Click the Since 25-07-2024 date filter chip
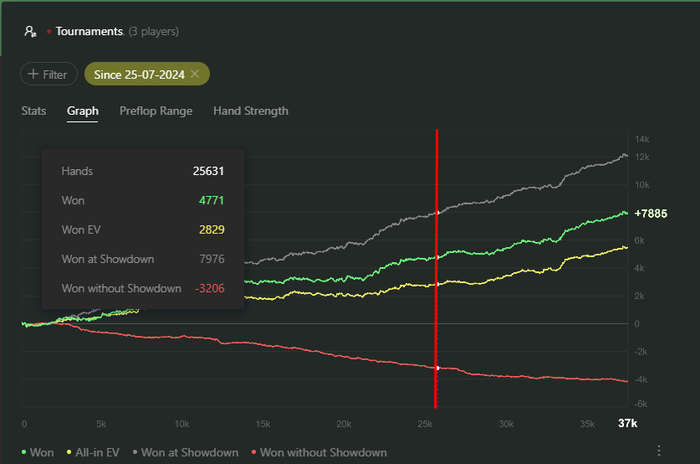The height and width of the screenshot is (464, 700). 147,74
